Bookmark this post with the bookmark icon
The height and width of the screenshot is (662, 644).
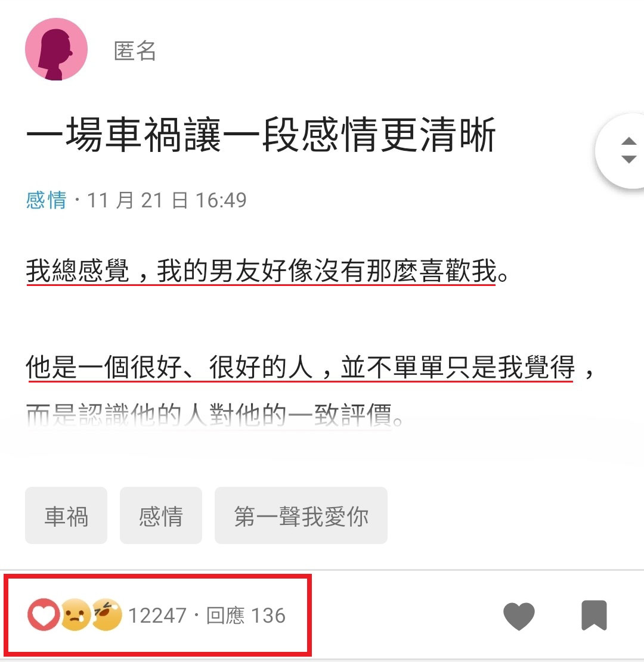coord(594,615)
